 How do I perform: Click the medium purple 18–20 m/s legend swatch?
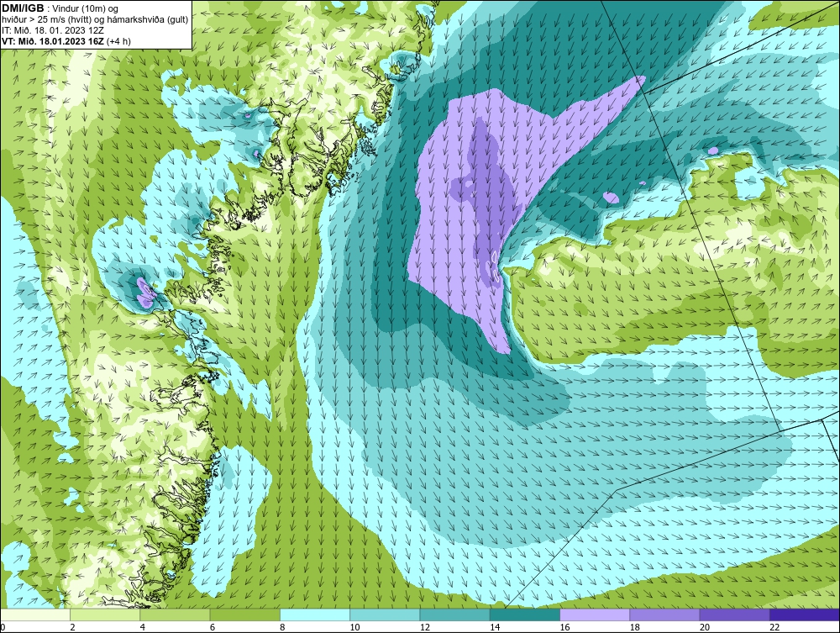(664, 615)
